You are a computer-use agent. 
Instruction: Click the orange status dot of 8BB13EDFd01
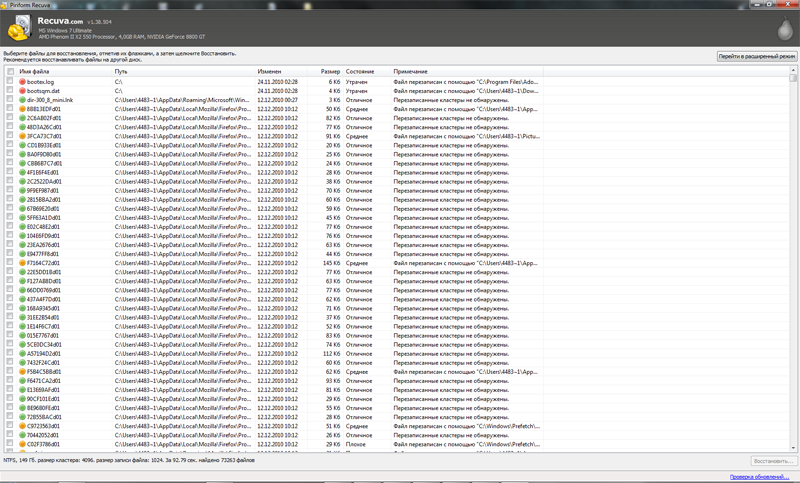tap(22, 109)
